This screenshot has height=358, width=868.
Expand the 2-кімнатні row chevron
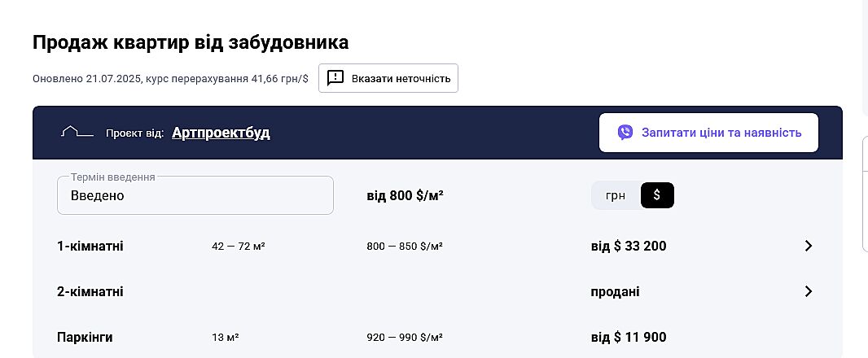click(x=808, y=291)
